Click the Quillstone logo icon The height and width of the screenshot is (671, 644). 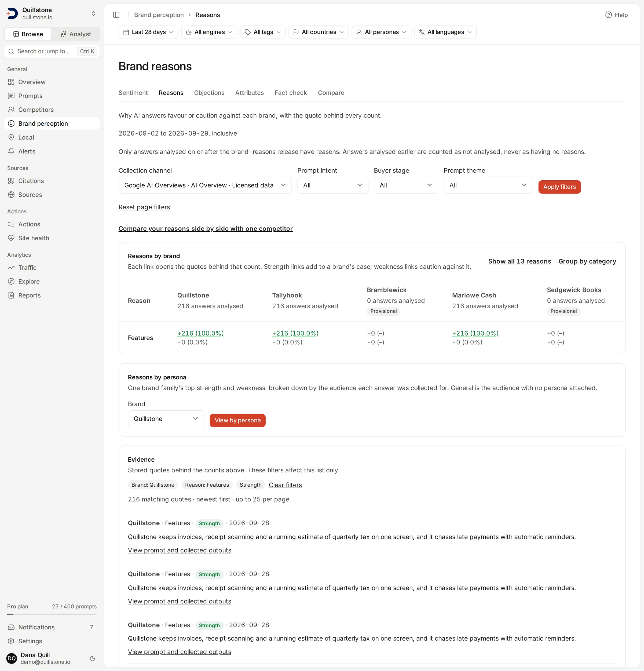[x=12, y=13]
